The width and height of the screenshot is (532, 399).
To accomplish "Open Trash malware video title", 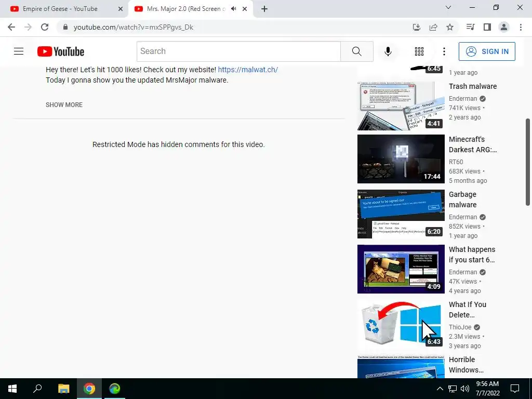I will 473,86.
